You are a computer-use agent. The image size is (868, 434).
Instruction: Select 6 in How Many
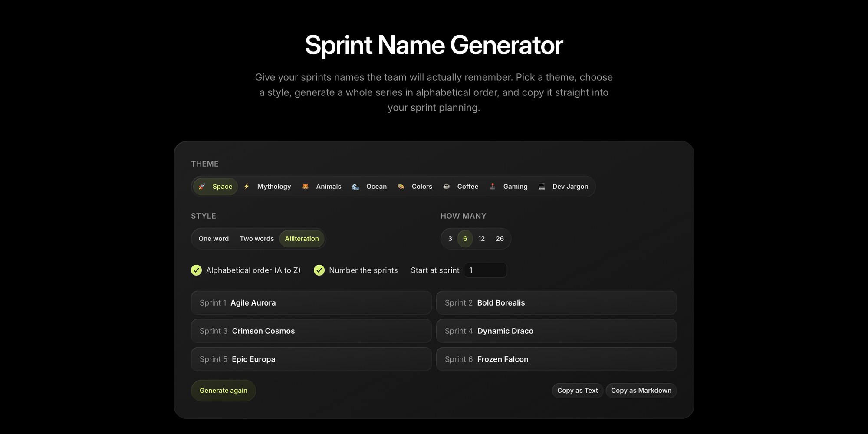click(465, 239)
